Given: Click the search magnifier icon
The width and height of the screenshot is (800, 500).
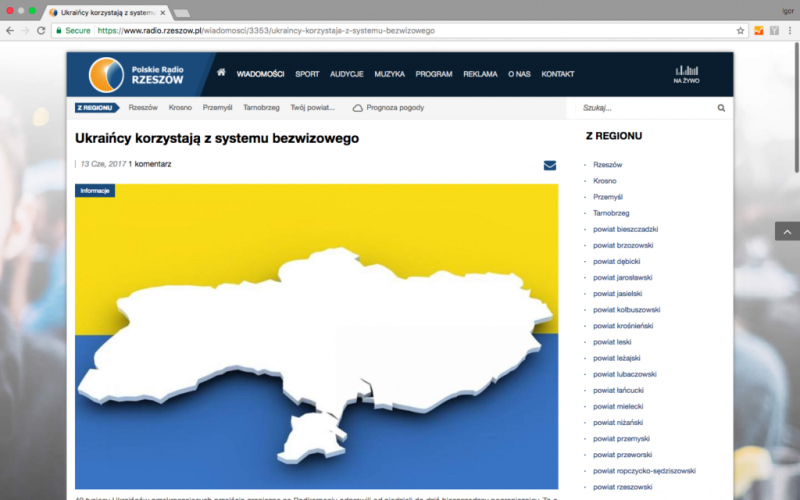Looking at the screenshot, I should pos(721,108).
